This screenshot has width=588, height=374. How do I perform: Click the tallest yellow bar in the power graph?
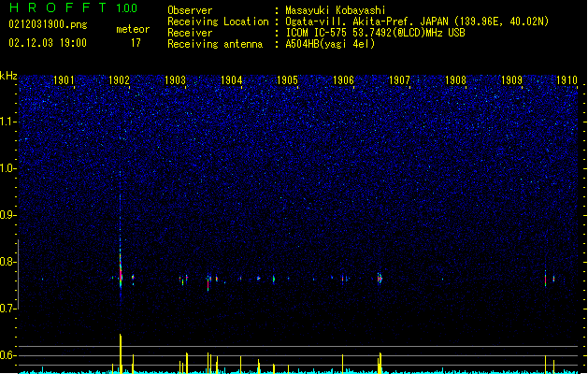point(121,352)
